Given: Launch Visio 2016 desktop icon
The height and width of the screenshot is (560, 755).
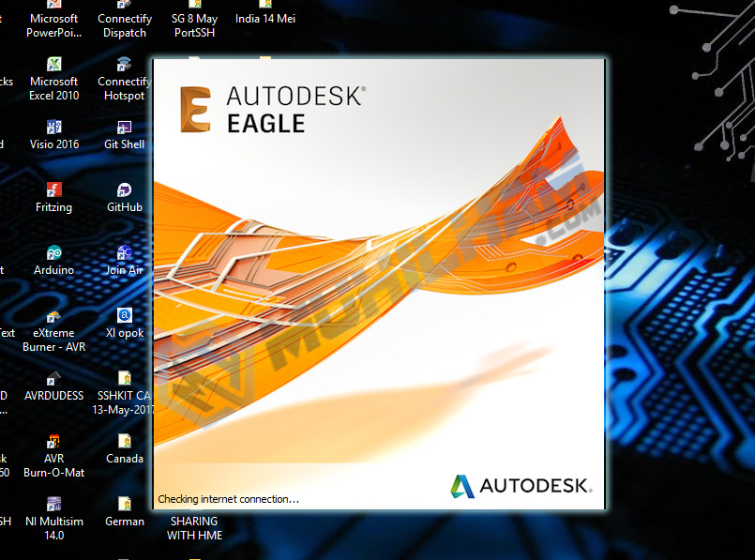Looking at the screenshot, I should (54, 135).
